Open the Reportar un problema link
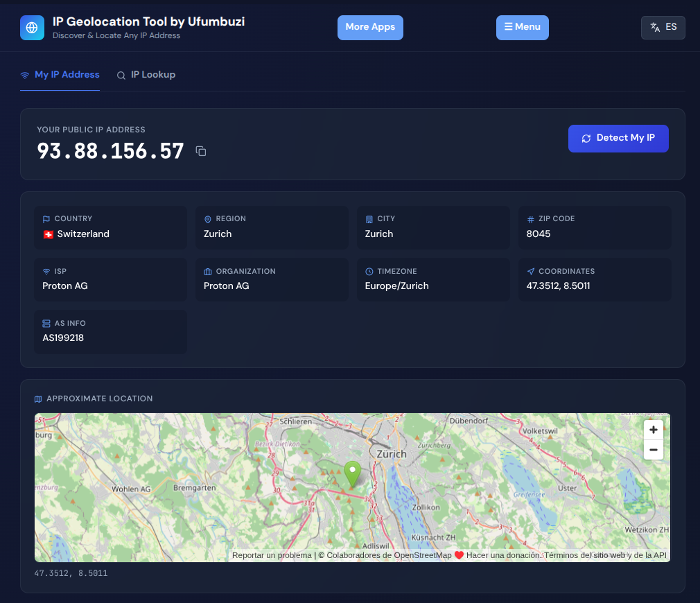The height and width of the screenshot is (603, 700). tap(272, 555)
